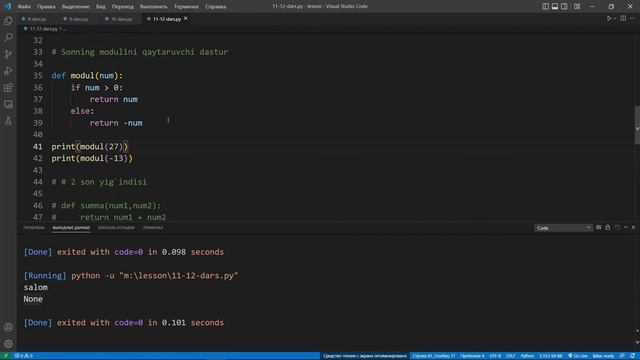Open the customize layout button
Viewport: 640px width, 360px height.
577,6
